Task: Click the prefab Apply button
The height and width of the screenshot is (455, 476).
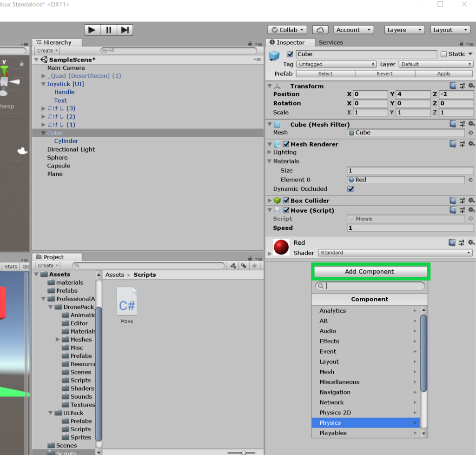Action: (443, 74)
